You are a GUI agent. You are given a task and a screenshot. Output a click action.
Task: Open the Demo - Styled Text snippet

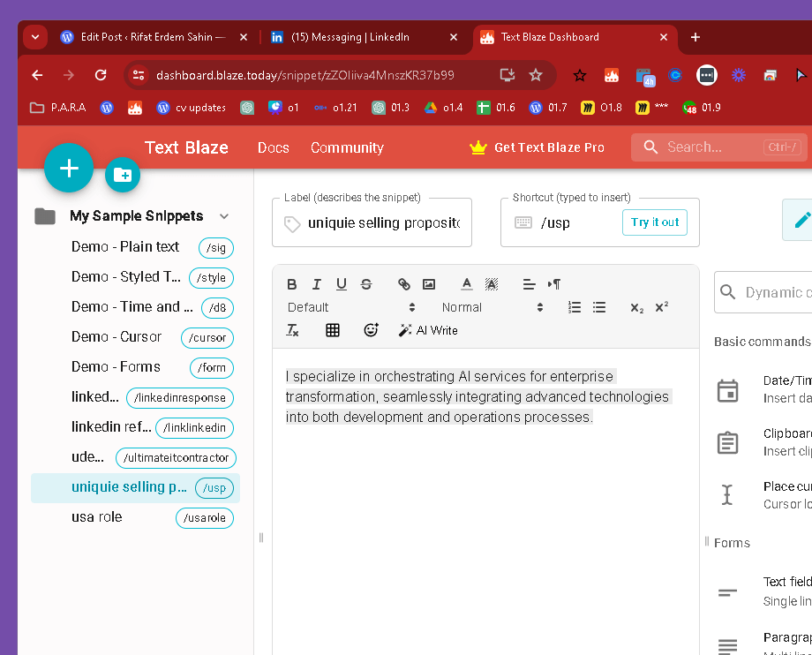(135, 277)
